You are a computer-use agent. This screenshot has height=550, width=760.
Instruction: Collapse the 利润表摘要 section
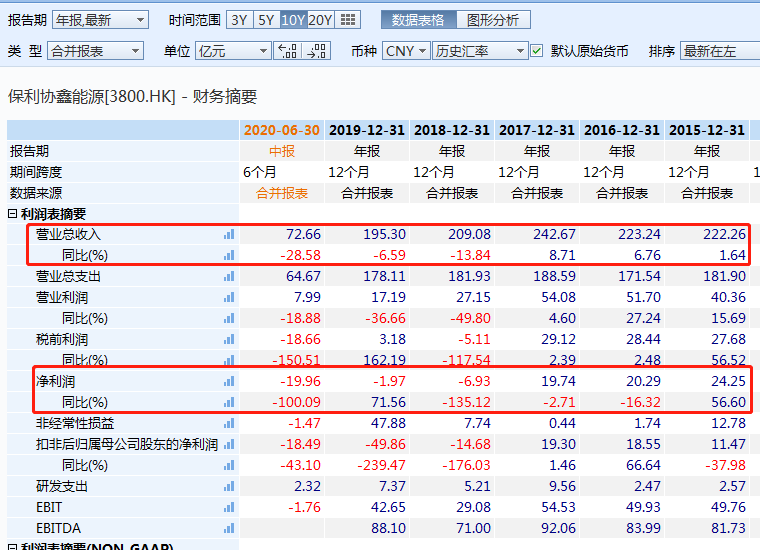(13, 214)
